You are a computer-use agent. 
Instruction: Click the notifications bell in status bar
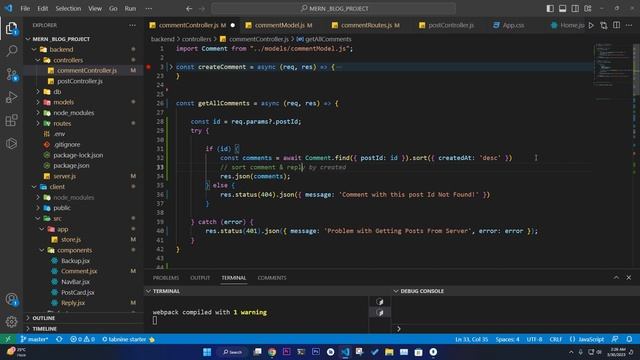(629, 339)
